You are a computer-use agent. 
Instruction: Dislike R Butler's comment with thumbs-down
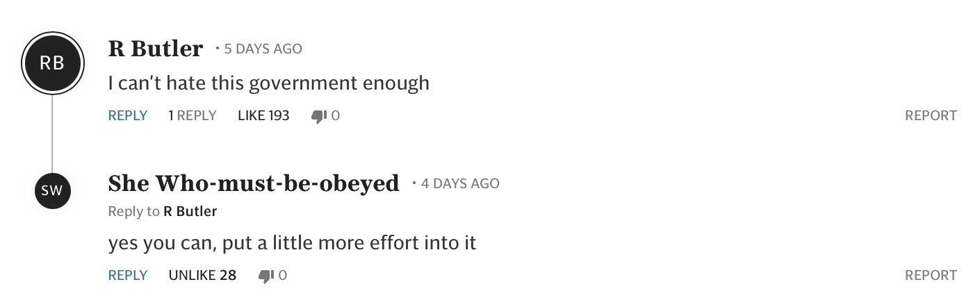pyautogui.click(x=319, y=116)
